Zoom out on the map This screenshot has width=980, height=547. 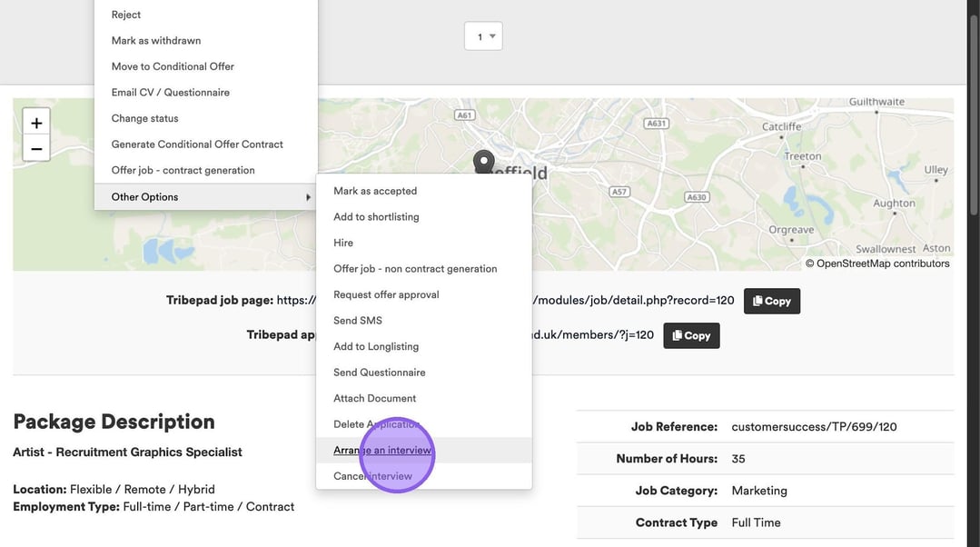point(36,148)
